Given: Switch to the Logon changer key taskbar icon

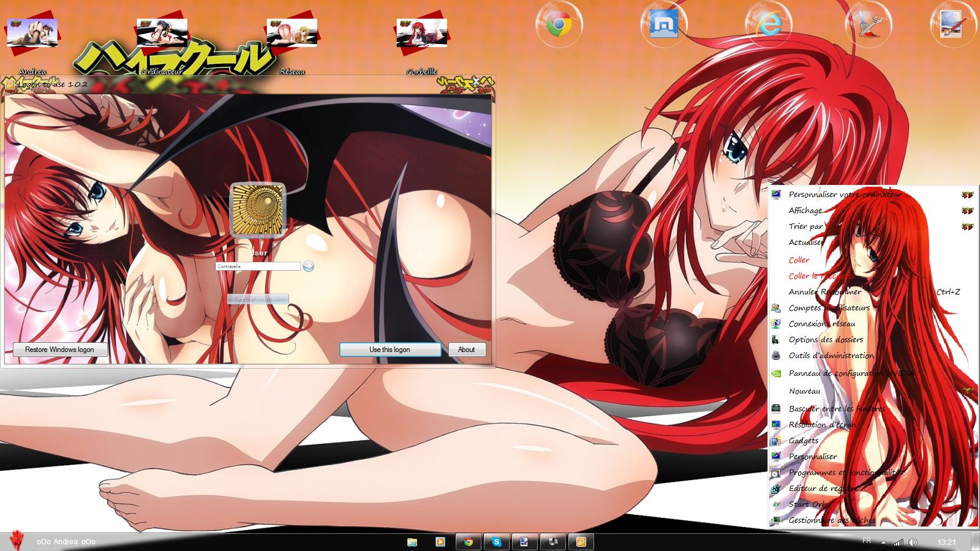Looking at the screenshot, I should click(x=581, y=542).
